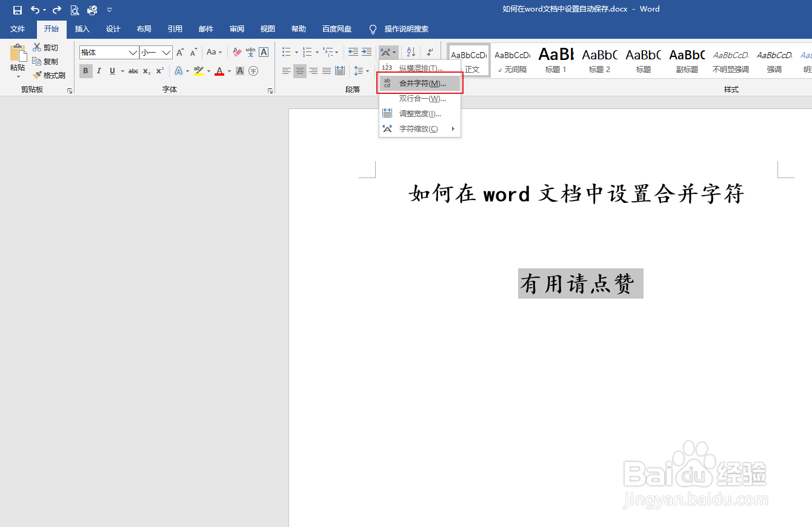Toggle Strikethrough (abc) formatting
Image resolution: width=812 pixels, height=527 pixels.
133,71
